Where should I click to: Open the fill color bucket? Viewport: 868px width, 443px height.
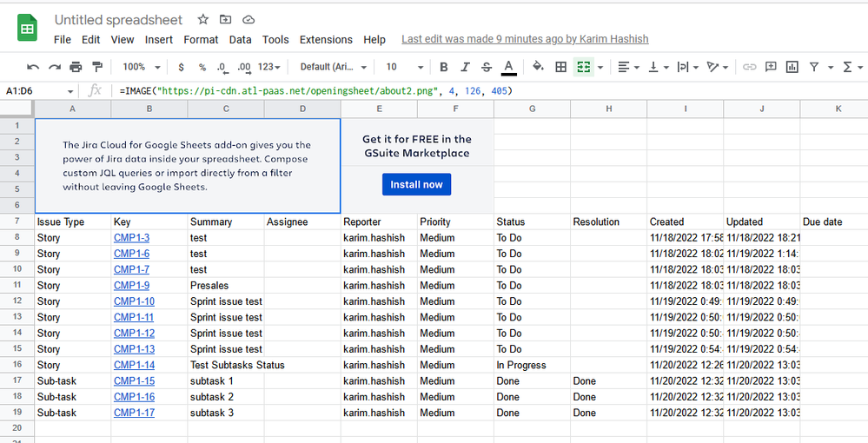coord(538,67)
